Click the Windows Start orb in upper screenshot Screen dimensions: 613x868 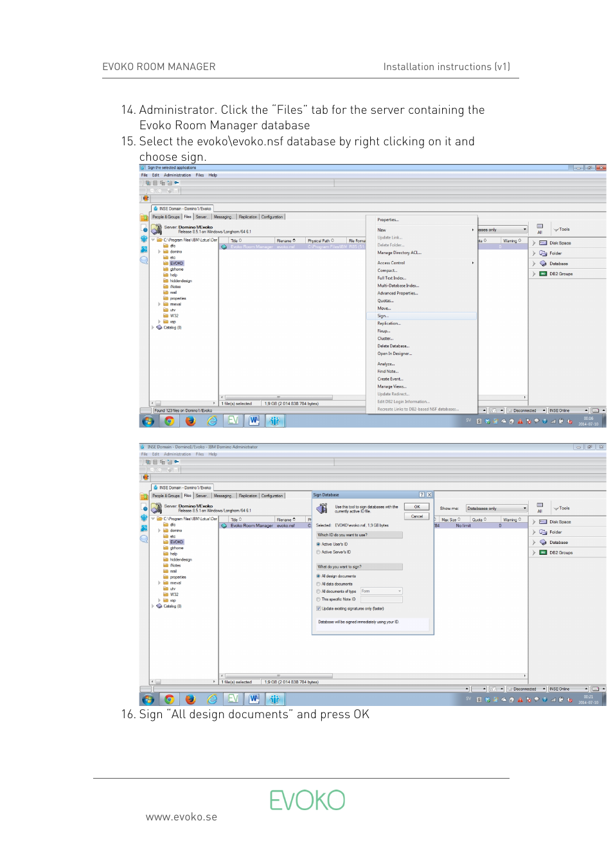point(148,421)
